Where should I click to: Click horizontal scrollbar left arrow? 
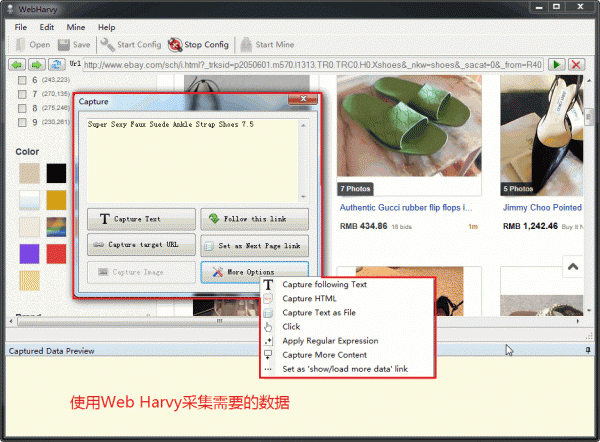click(11, 321)
